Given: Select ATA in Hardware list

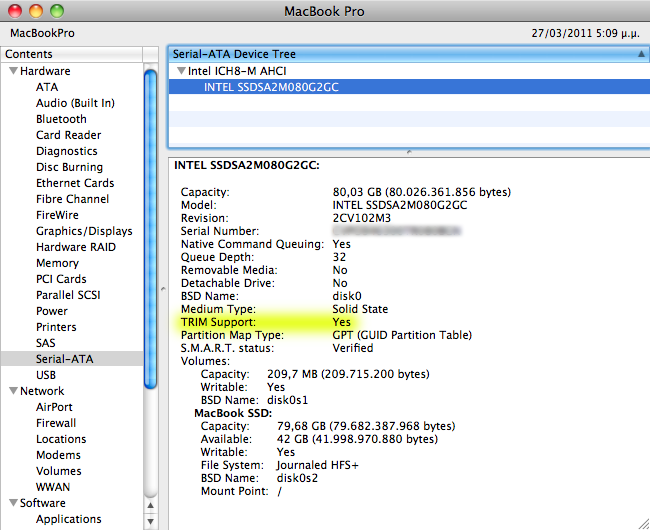Looking at the screenshot, I should (x=47, y=87).
